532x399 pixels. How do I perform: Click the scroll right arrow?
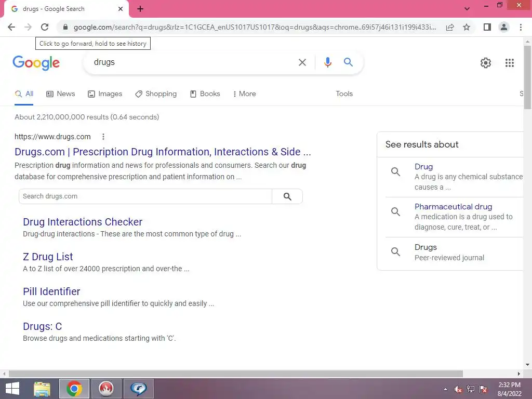tap(519, 374)
